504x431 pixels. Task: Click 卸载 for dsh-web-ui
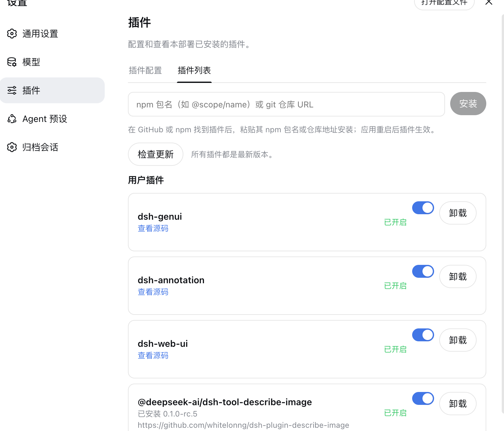[458, 340]
